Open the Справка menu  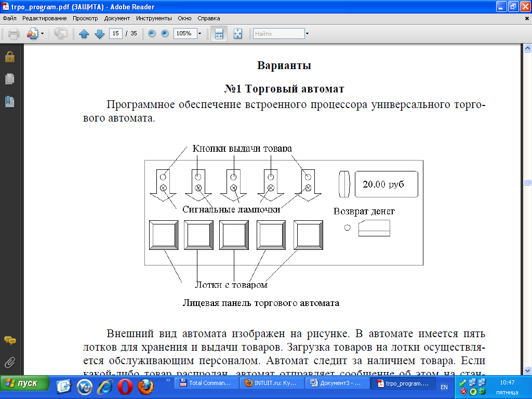point(209,18)
